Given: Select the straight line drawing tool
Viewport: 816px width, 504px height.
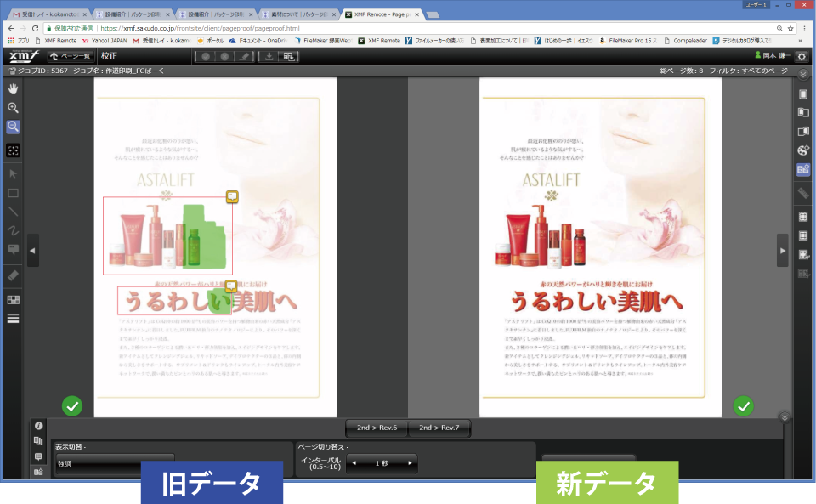Looking at the screenshot, I should 13,212.
